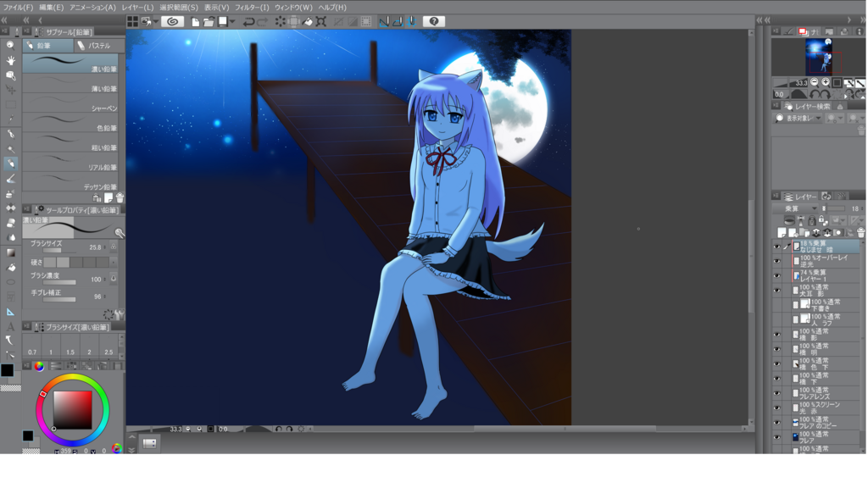The height and width of the screenshot is (488, 868).
Task: Select the Hand move tool
Action: click(10, 60)
